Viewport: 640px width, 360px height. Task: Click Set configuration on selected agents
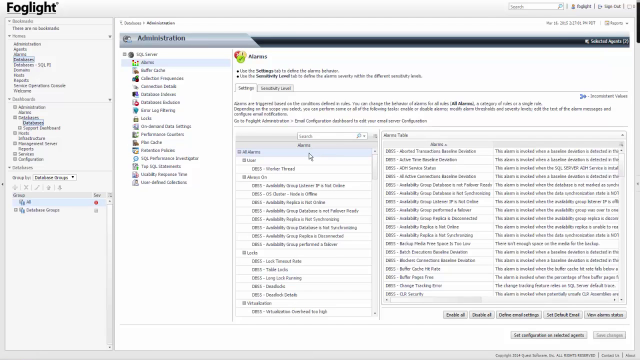click(x=549, y=335)
